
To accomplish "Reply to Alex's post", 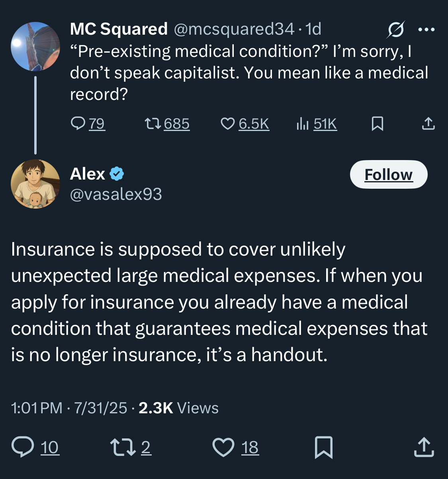I will click(x=23, y=447).
